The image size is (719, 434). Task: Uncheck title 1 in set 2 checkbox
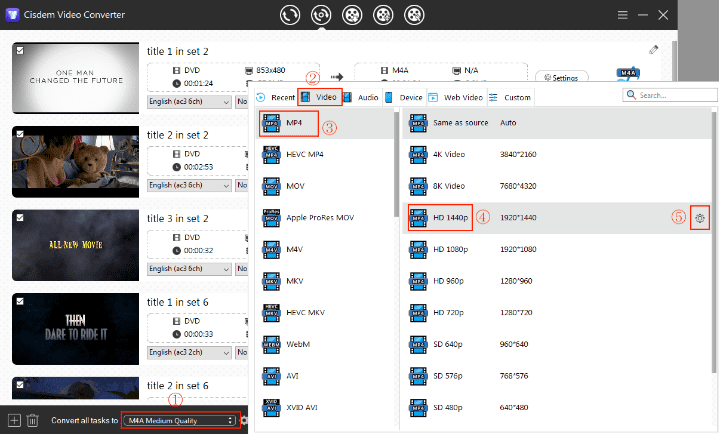20,50
